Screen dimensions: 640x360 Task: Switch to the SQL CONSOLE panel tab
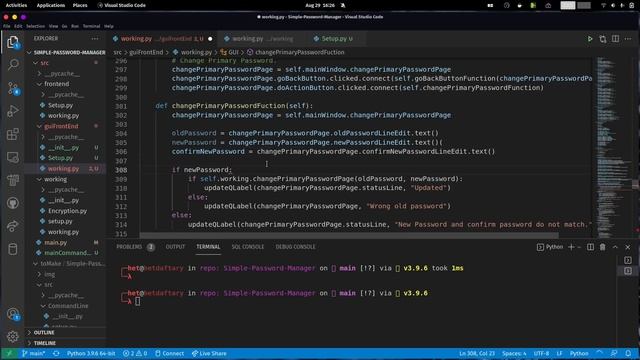pos(248,247)
